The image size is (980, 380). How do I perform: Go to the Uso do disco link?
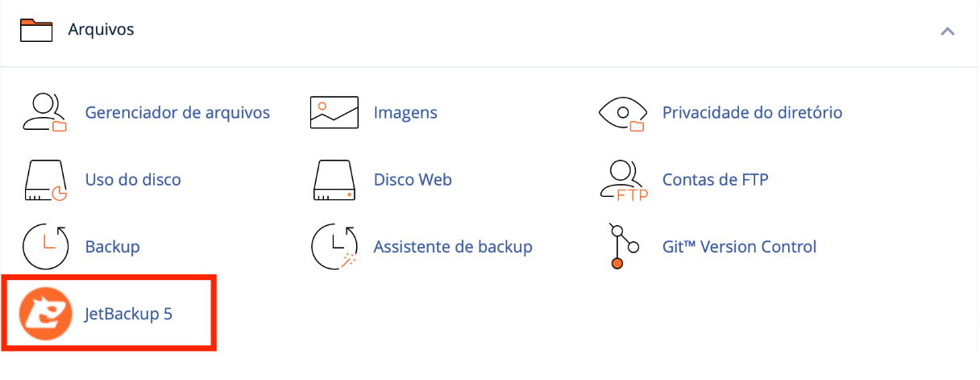[x=133, y=179]
